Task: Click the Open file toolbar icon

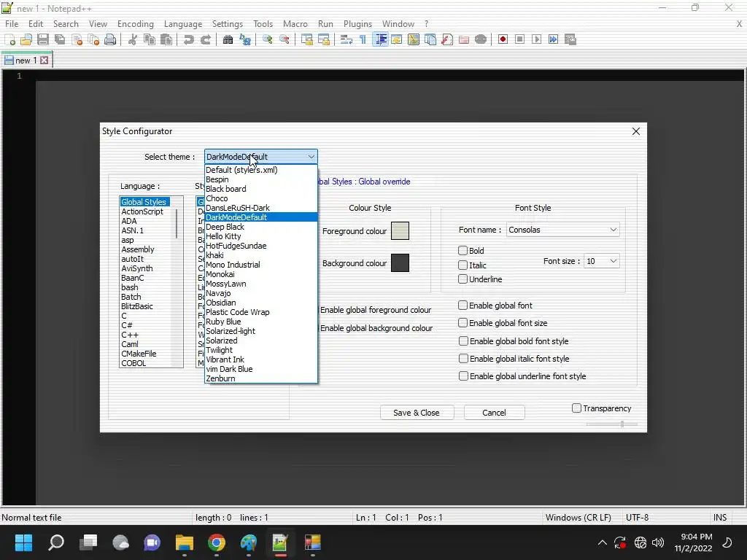Action: tap(26, 39)
